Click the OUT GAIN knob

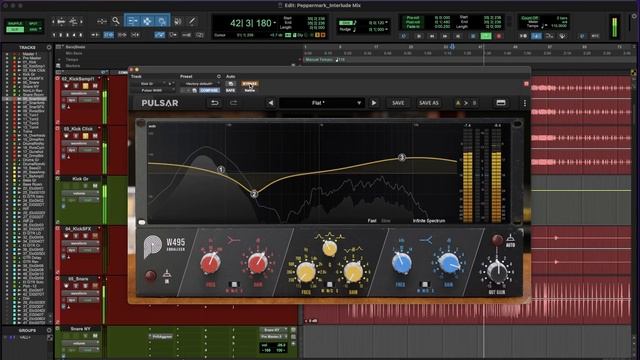(497, 272)
